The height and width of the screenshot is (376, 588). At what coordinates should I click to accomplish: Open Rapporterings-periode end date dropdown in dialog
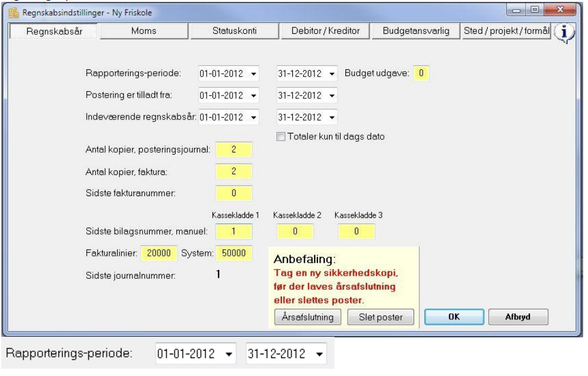point(332,74)
